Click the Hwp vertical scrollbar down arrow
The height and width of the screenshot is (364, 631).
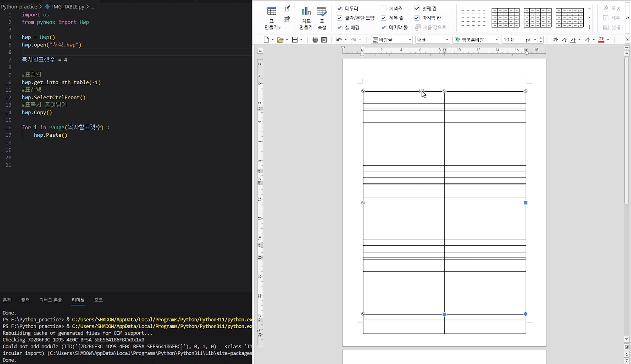pyautogui.click(x=627, y=339)
